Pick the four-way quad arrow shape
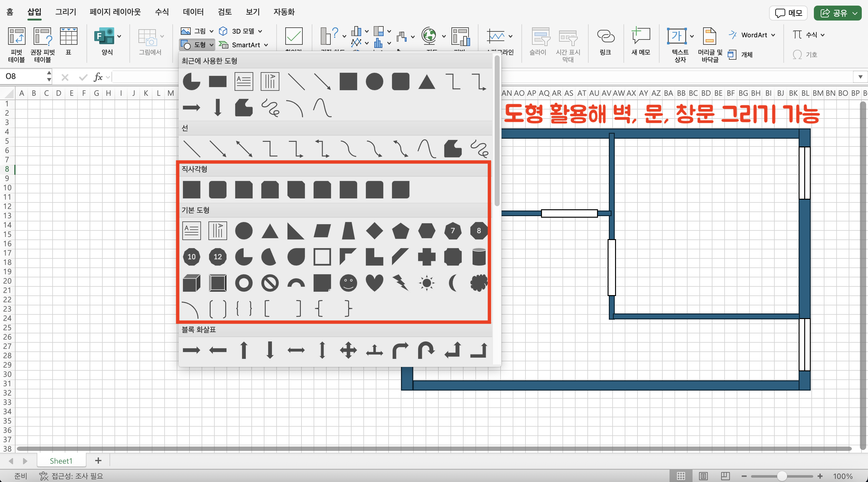Image resolution: width=868 pixels, height=482 pixels. click(x=348, y=350)
